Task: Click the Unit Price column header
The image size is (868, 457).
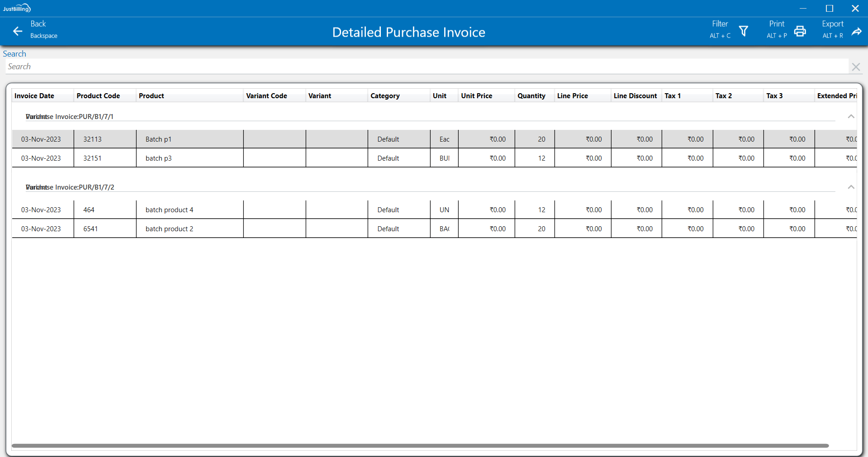Action: pos(476,96)
